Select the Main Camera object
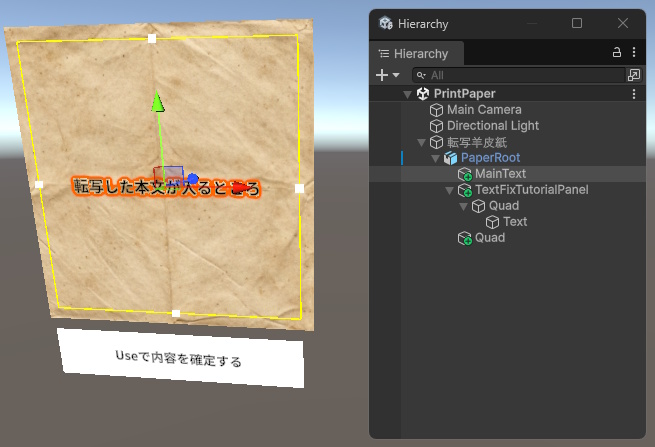 tap(483, 110)
